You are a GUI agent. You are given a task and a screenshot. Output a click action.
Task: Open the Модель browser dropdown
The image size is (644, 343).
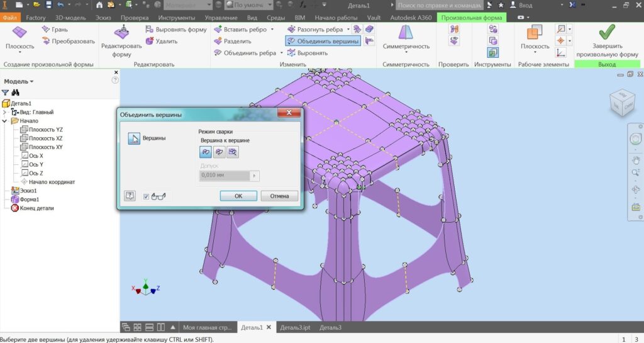point(19,81)
